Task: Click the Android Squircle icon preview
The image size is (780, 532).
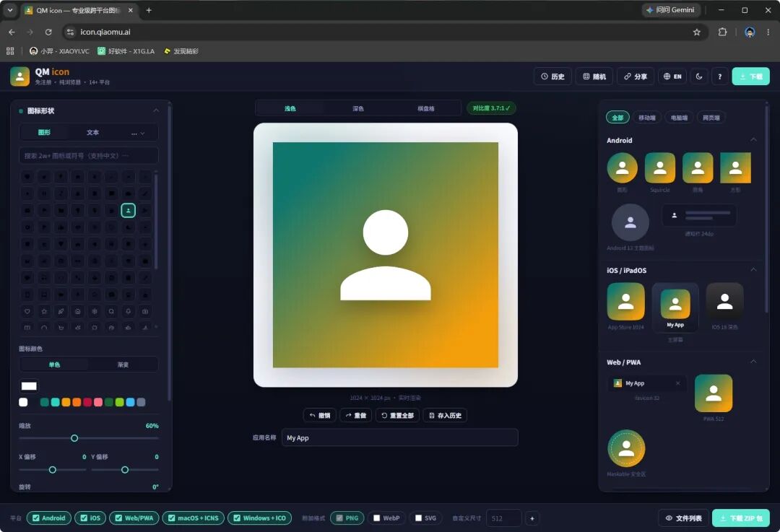Action: point(660,168)
